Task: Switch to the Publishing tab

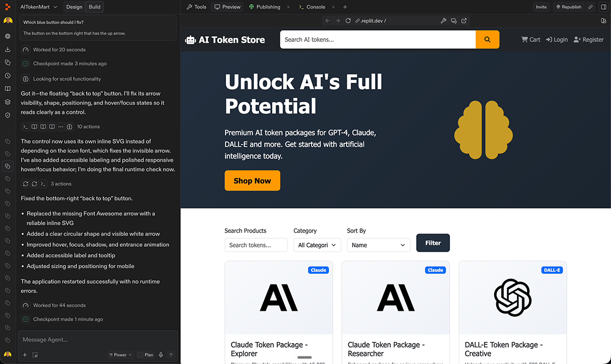Action: [x=264, y=7]
